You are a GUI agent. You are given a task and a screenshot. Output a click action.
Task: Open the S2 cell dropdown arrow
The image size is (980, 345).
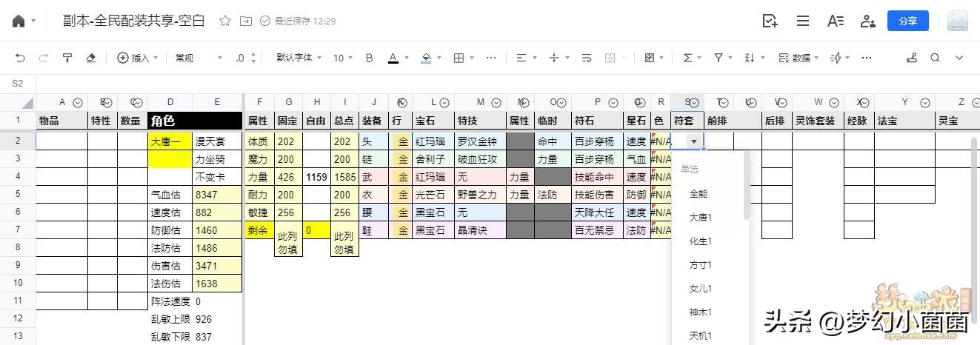[x=694, y=141]
